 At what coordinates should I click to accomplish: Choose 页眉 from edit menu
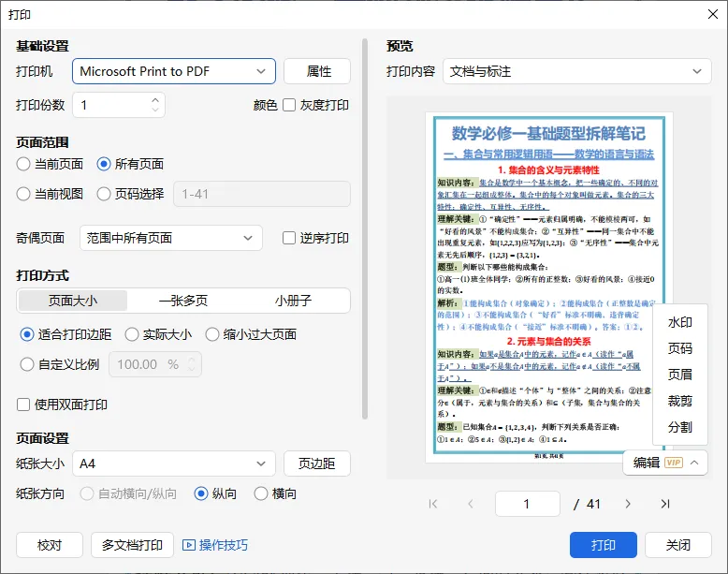679,375
